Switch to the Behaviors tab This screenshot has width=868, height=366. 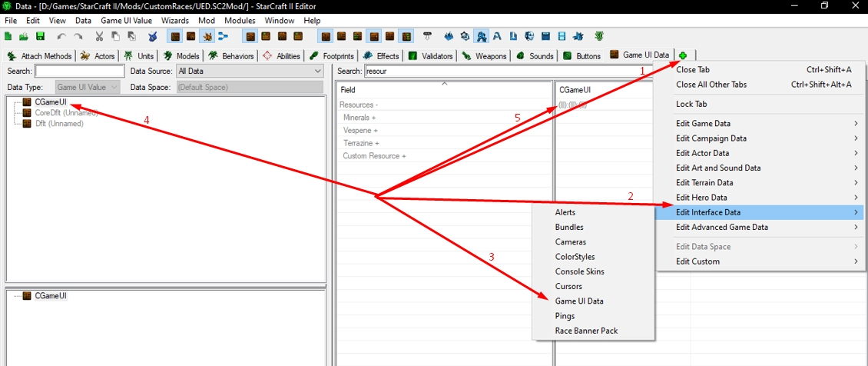[231, 56]
